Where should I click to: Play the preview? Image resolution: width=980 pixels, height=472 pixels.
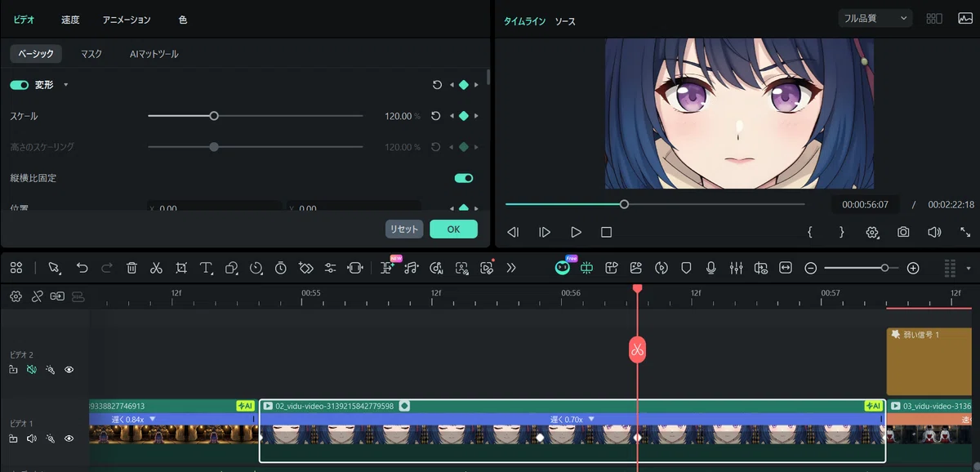click(576, 232)
